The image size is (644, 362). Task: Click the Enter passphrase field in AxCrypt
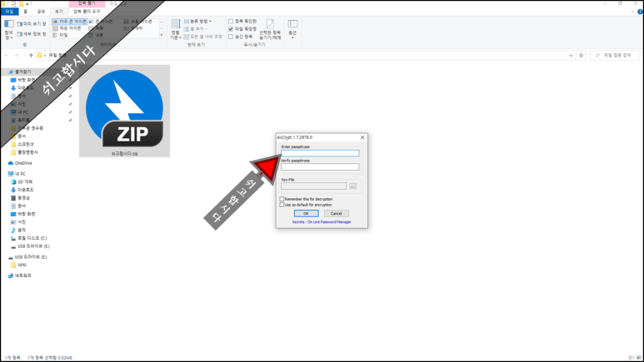pos(320,153)
